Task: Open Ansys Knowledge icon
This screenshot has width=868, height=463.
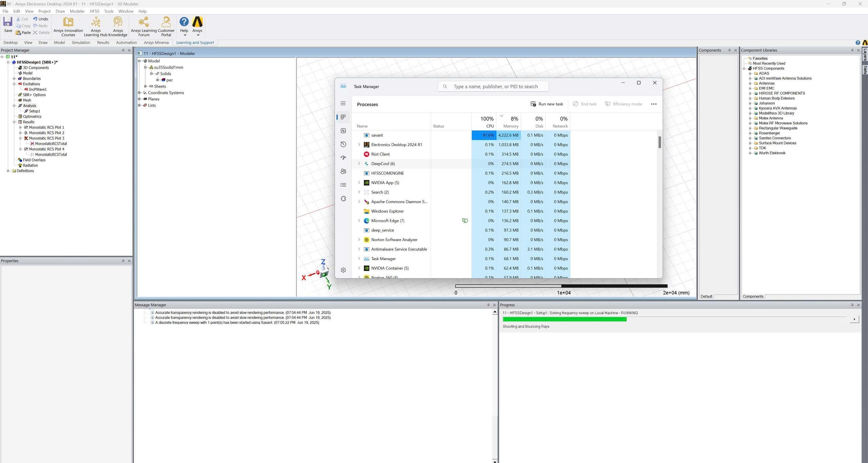Action: pos(118,22)
